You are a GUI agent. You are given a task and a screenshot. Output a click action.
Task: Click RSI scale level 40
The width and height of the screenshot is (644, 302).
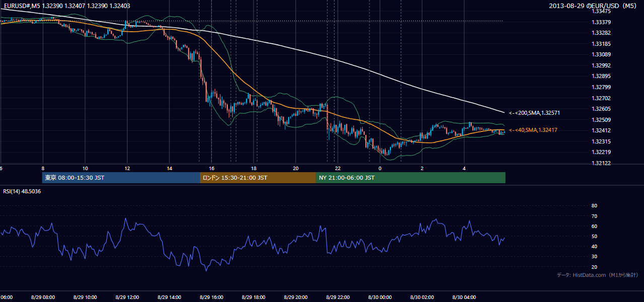[594, 246]
